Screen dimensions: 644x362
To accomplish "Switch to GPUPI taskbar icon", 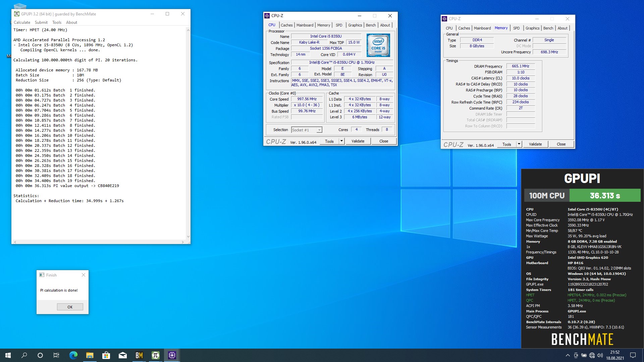I will 155,355.
